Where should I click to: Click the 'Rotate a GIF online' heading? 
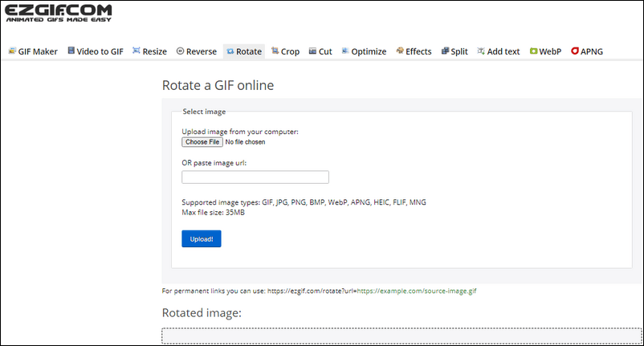(218, 85)
